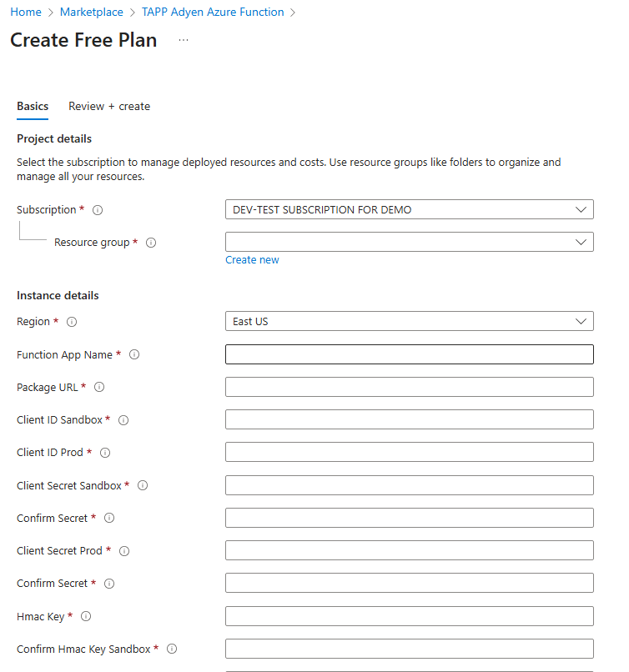629x672 pixels.
Task: Open the ellipsis menu beside Create Free Plan
Action: pos(184,40)
